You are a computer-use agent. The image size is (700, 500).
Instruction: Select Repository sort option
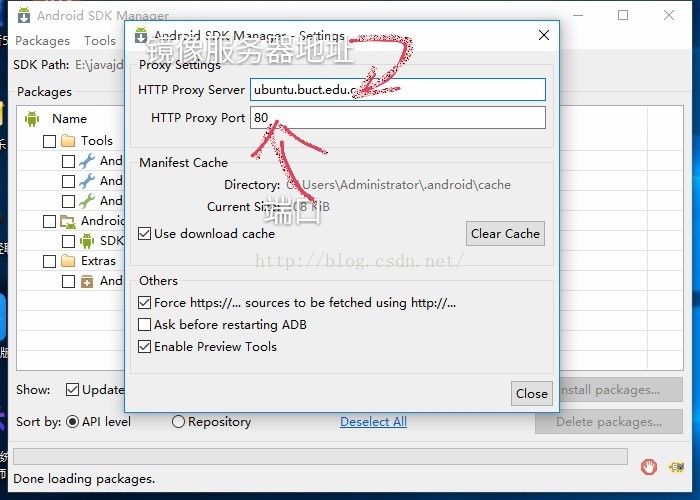(178, 422)
